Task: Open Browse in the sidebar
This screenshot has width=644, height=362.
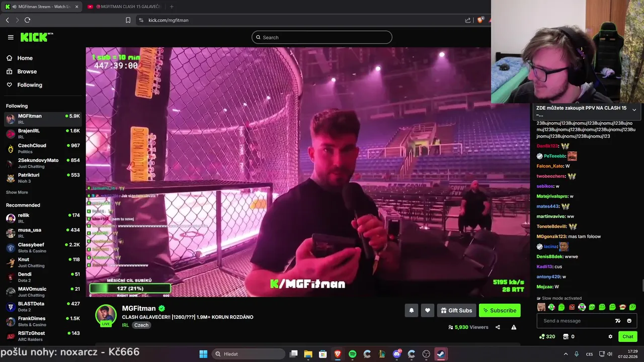Action: [x=27, y=71]
